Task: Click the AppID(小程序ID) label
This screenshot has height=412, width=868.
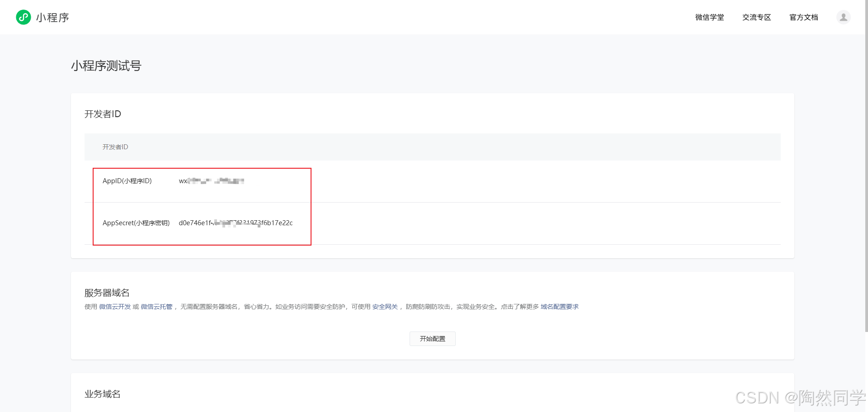Action: click(x=127, y=180)
